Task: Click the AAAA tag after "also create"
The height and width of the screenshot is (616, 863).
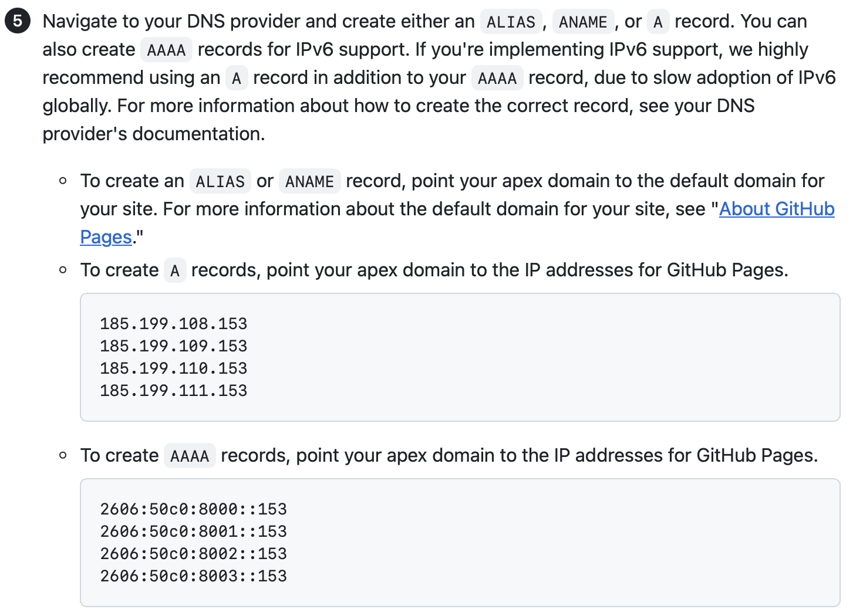Action: coord(166,50)
